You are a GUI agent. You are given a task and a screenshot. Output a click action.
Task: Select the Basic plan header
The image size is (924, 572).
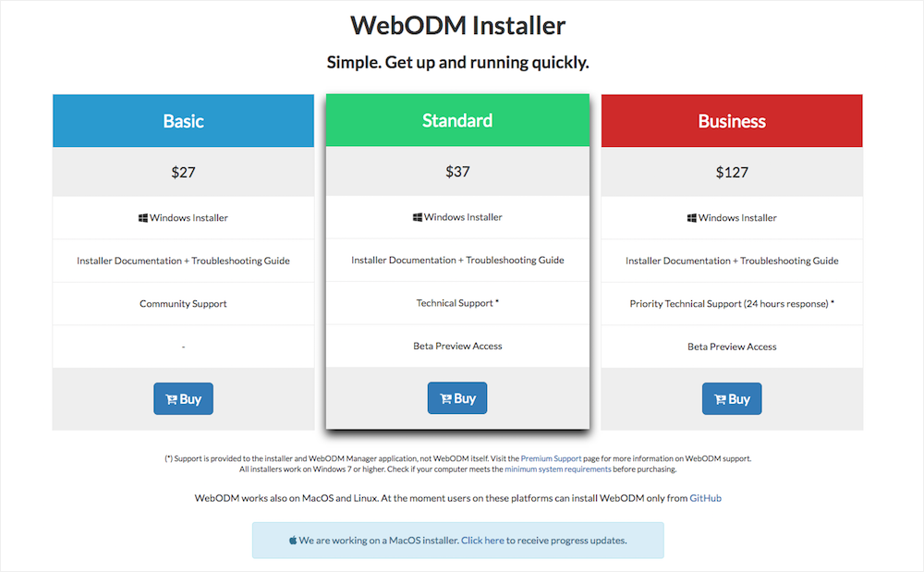(x=183, y=120)
